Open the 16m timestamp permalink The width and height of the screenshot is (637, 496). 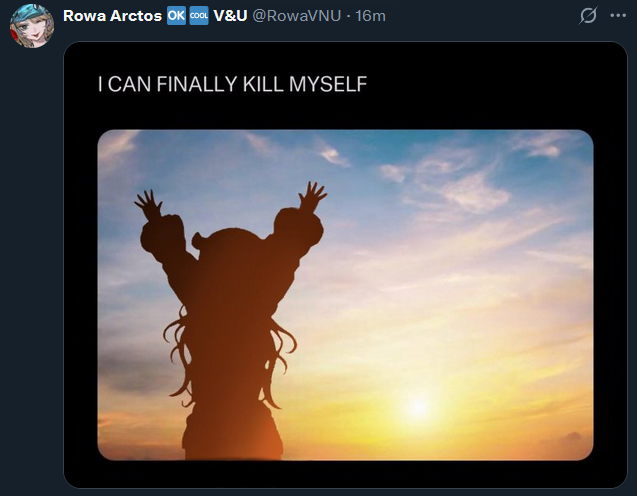370,16
